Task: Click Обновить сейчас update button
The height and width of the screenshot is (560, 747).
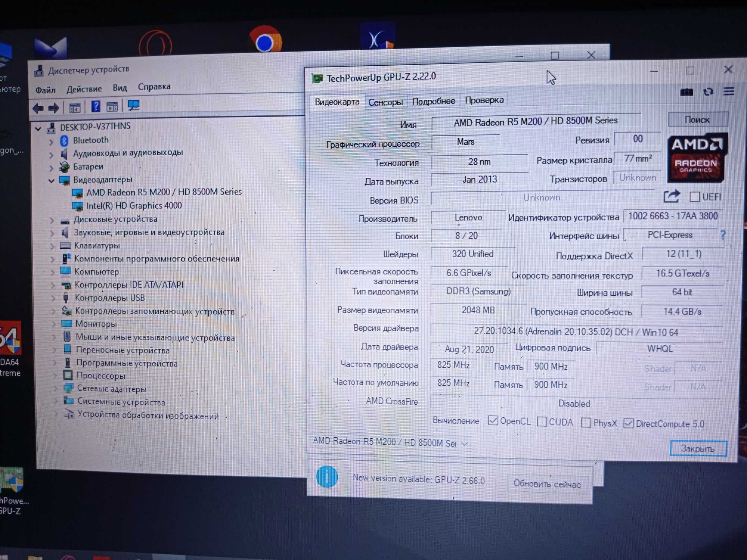Action: pos(547,484)
